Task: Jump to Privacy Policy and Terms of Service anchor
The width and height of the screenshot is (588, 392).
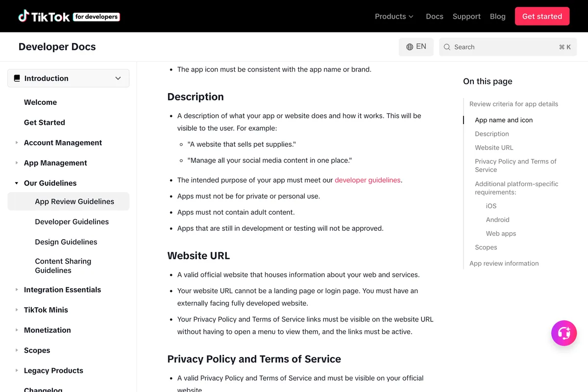Action: 515,166
